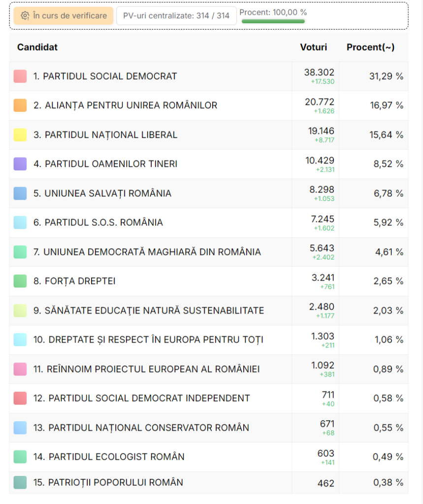Sort by the Candidat column header
The height and width of the screenshot is (504, 423).
coord(37,47)
